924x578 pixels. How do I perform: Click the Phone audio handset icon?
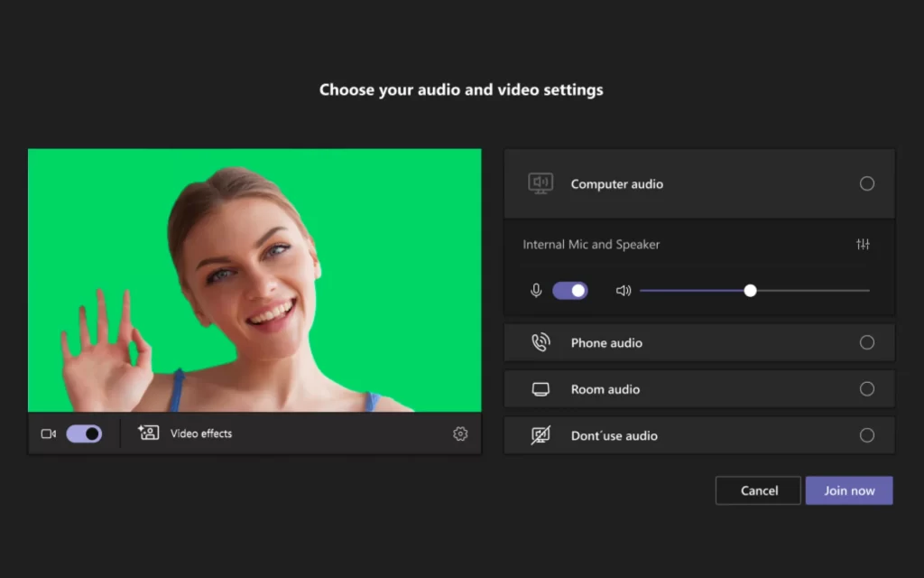point(541,342)
